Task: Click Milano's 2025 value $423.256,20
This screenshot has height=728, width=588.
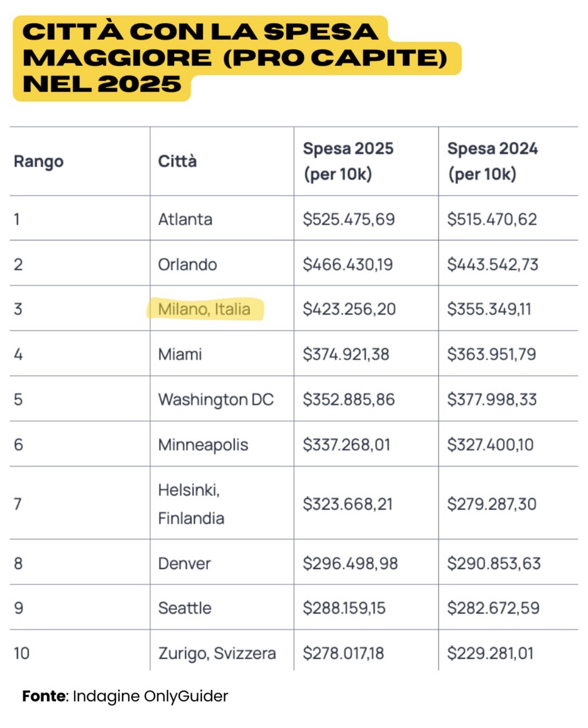Action: pyautogui.click(x=349, y=309)
